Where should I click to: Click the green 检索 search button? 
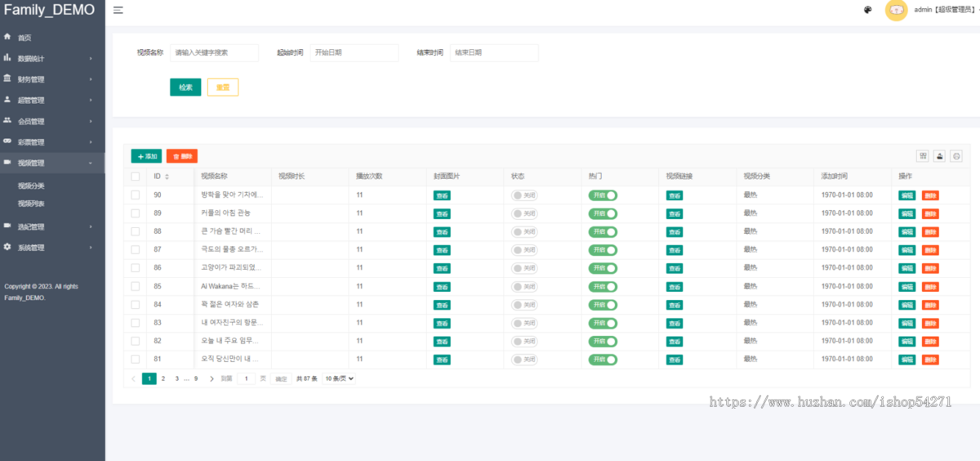point(185,87)
